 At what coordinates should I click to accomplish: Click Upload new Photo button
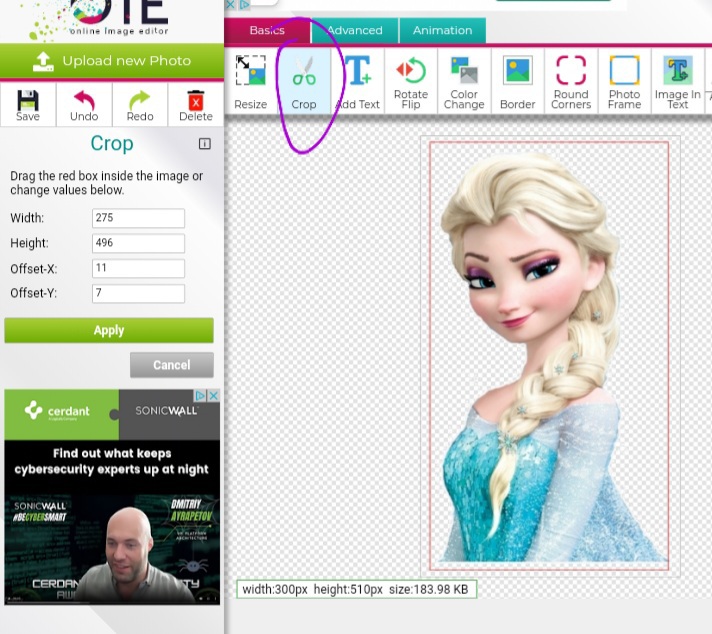pos(111,61)
